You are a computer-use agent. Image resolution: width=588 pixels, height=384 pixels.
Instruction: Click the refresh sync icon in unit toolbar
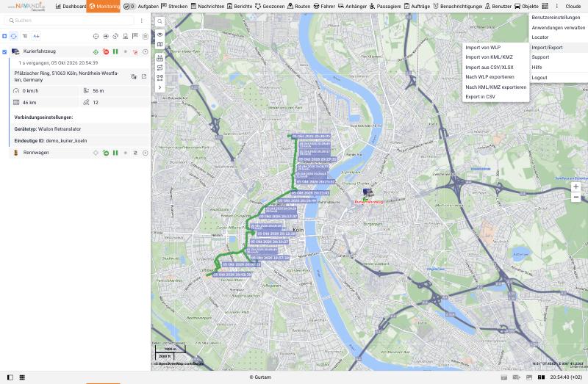(x=14, y=36)
